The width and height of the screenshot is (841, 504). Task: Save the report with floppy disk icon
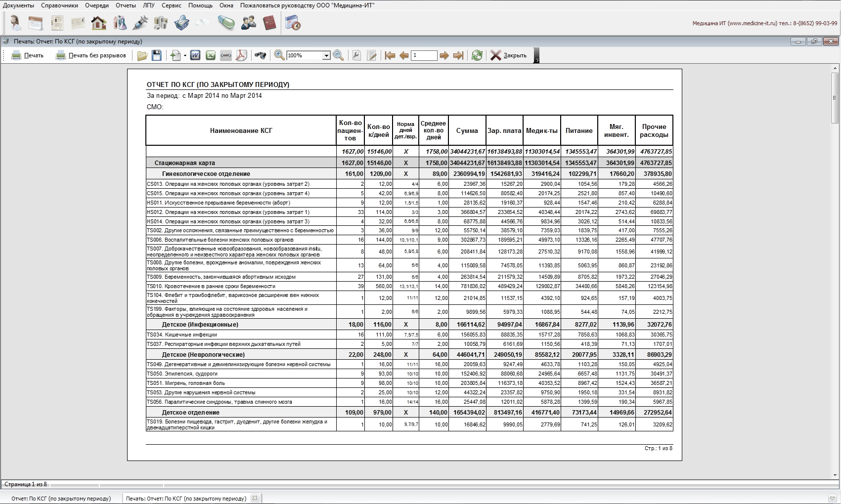coord(157,55)
